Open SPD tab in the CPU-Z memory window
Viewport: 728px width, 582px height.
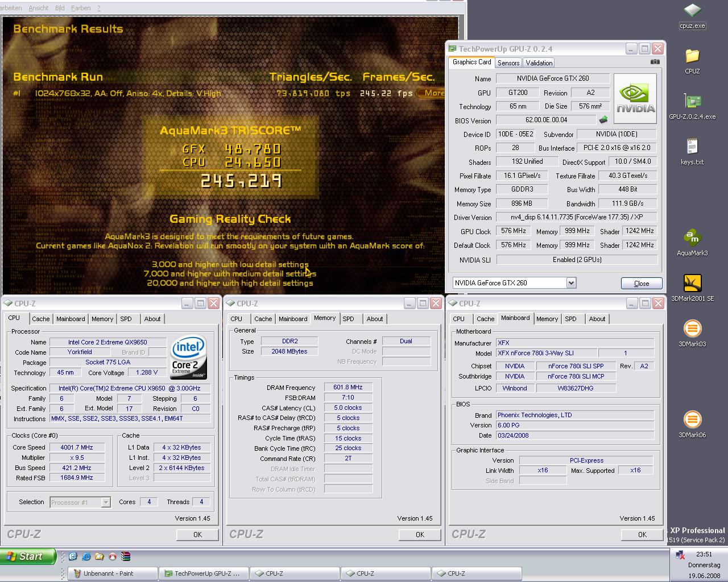pos(349,319)
